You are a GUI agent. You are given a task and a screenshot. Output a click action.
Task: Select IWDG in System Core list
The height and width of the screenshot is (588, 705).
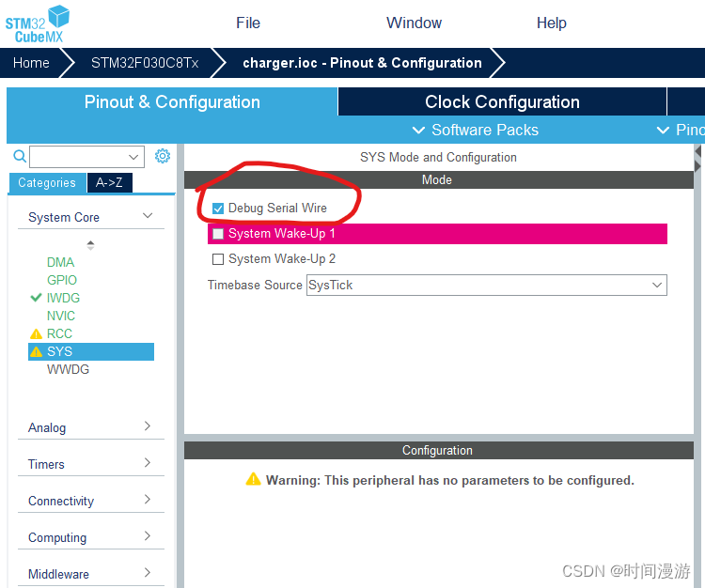point(63,298)
